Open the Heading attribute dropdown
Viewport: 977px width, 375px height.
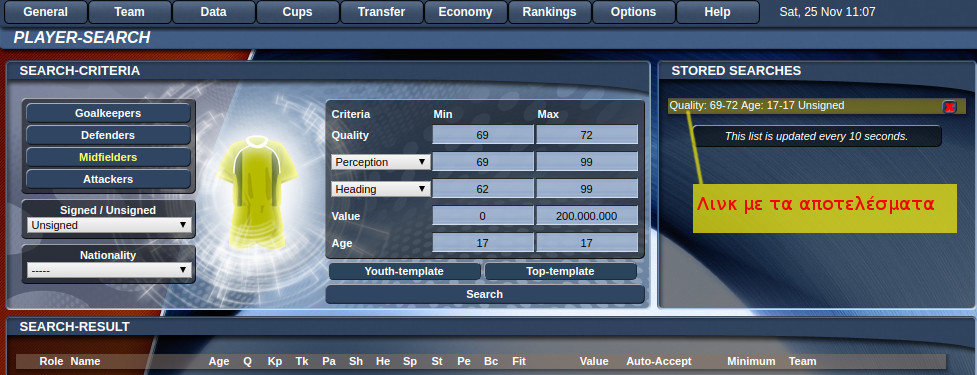tap(380, 189)
